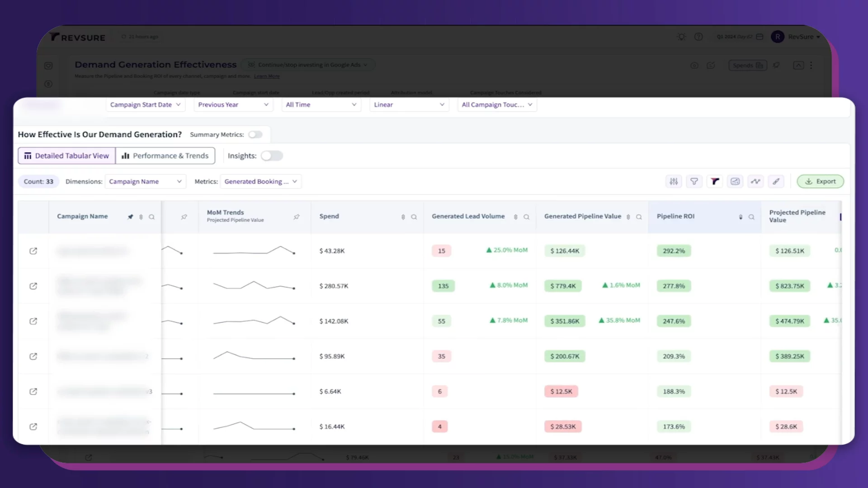Pin the MoM Trends column
The height and width of the screenshot is (488, 868).
(x=297, y=217)
